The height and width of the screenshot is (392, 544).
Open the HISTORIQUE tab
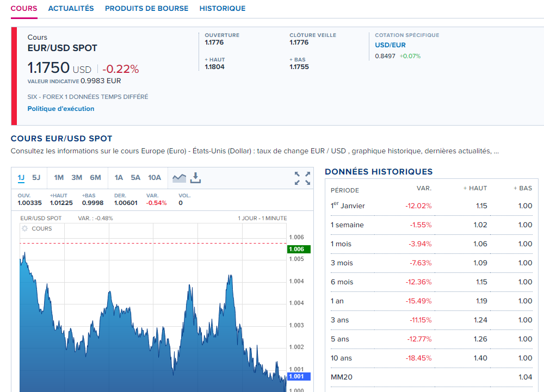[x=222, y=9]
